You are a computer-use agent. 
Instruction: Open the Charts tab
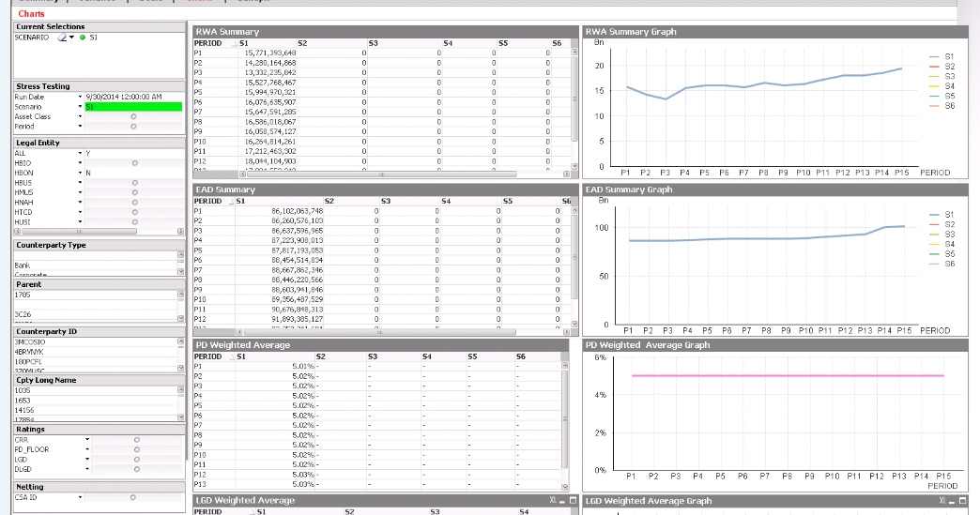pos(32,14)
